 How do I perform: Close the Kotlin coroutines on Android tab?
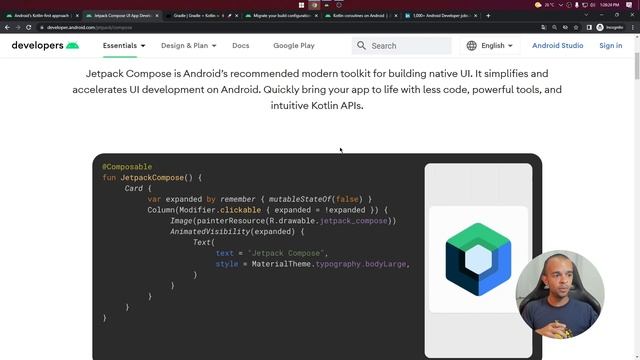(396, 16)
